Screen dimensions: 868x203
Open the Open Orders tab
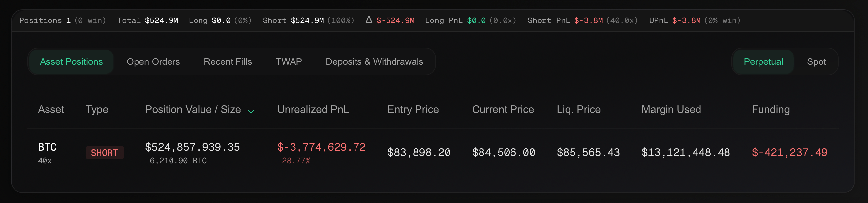[153, 62]
